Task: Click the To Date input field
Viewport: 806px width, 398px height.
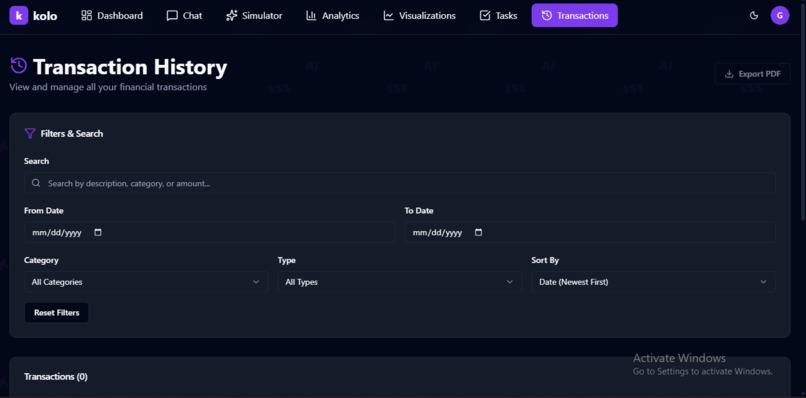Action: point(590,232)
